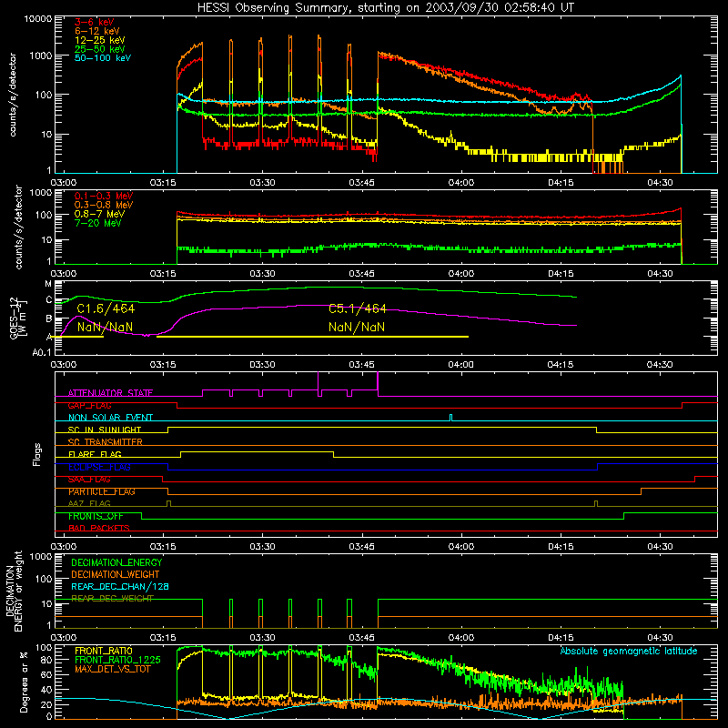Click the "C1.6/464" flare annotation
This screenshot has width=728, height=728.
(106, 308)
